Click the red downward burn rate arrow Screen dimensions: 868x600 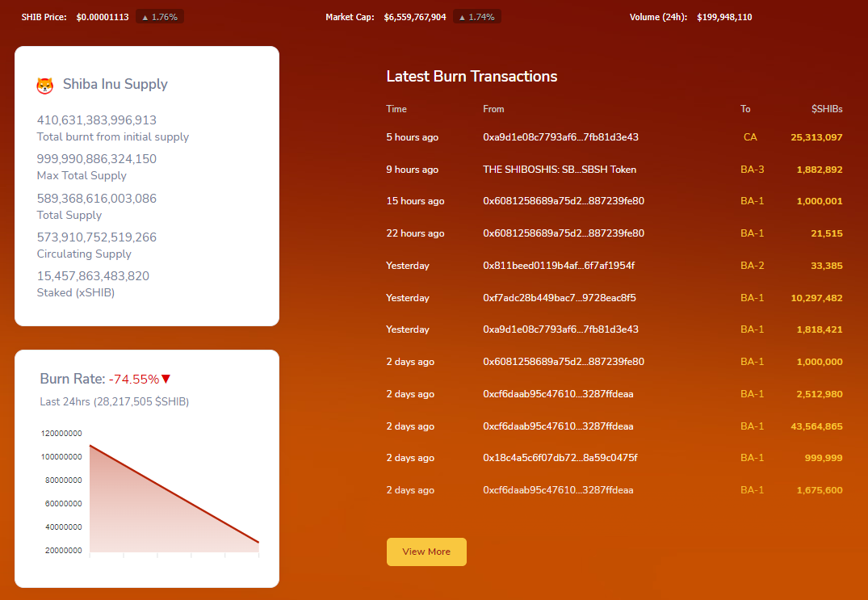pos(166,378)
